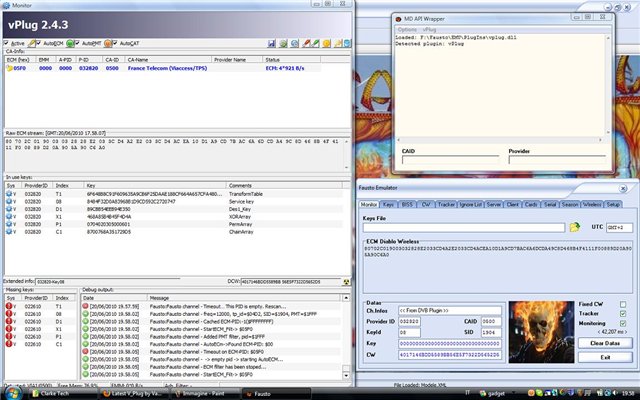640x400 pixels.
Task: Click the red alert icon on missing key C1 row
Action: (x=9, y=344)
